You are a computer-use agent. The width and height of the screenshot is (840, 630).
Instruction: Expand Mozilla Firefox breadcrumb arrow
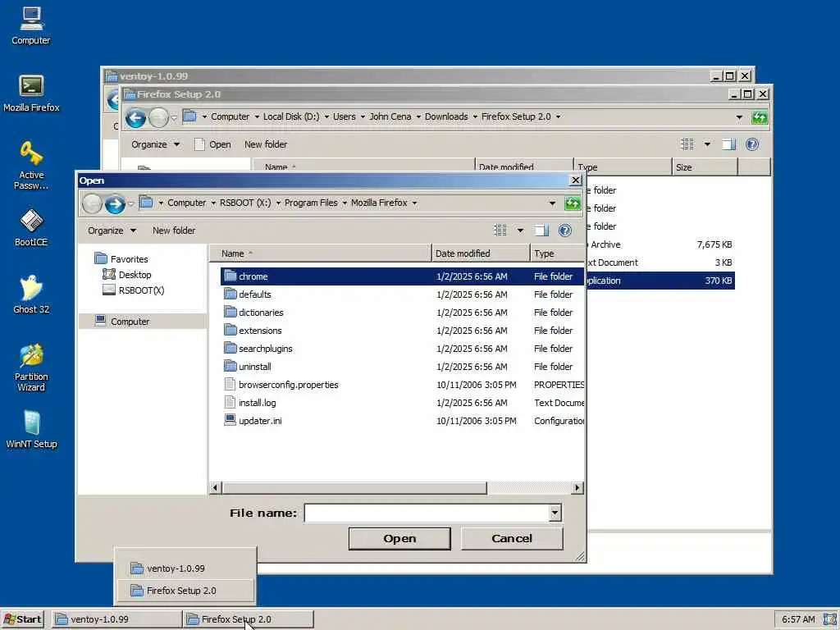point(414,203)
